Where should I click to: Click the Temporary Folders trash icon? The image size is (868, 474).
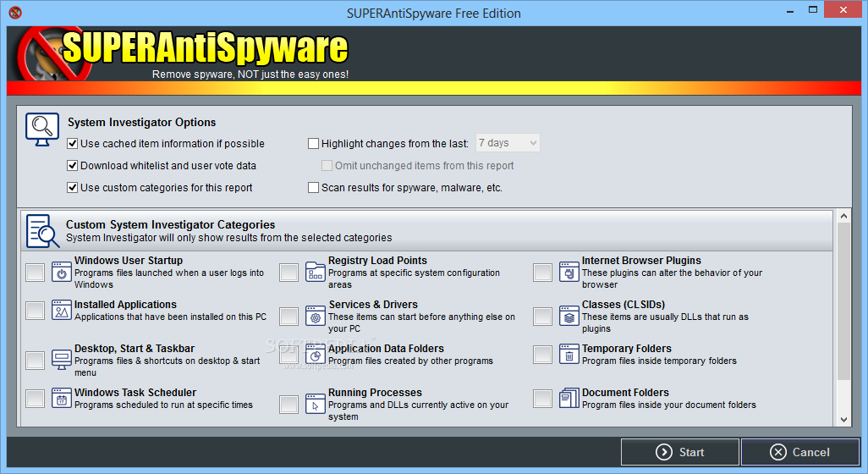pyautogui.click(x=569, y=355)
